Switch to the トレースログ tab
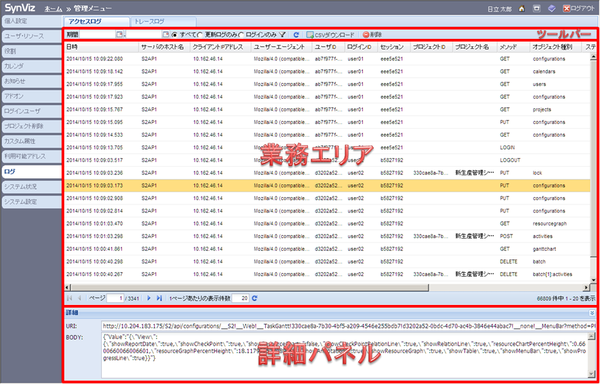The height and width of the screenshot is (384, 600). click(163, 22)
